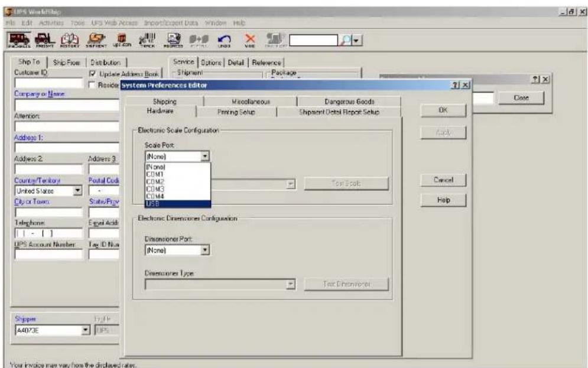Screen dimensions: 588x368
Task: Choose COM3 from the Scale Port list
Action: tap(178, 189)
